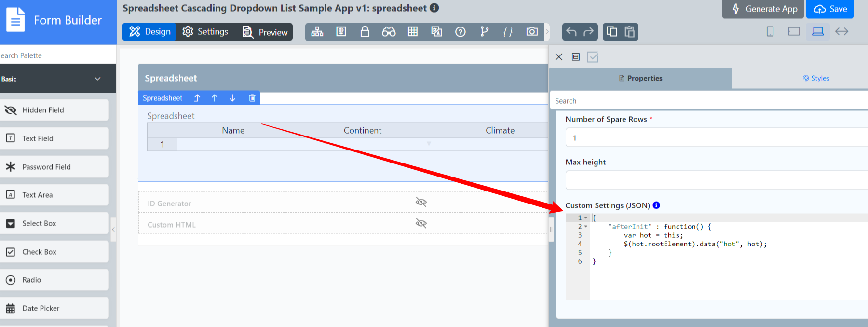Open the sitemap hierarchy tool in toolbar
This screenshot has height=327, width=868.
317,32
